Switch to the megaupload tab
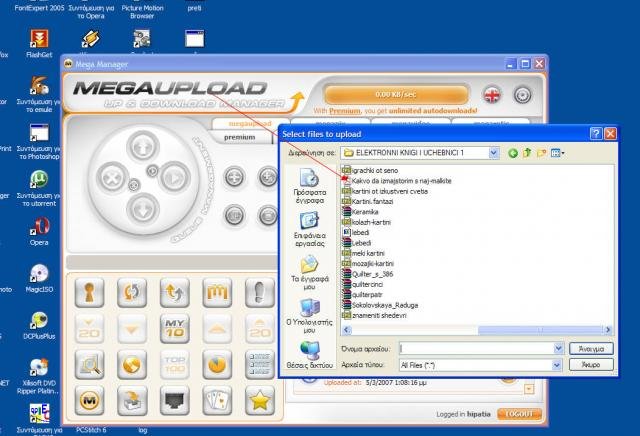Image resolution: width=640 pixels, height=436 pixels. 243,124
